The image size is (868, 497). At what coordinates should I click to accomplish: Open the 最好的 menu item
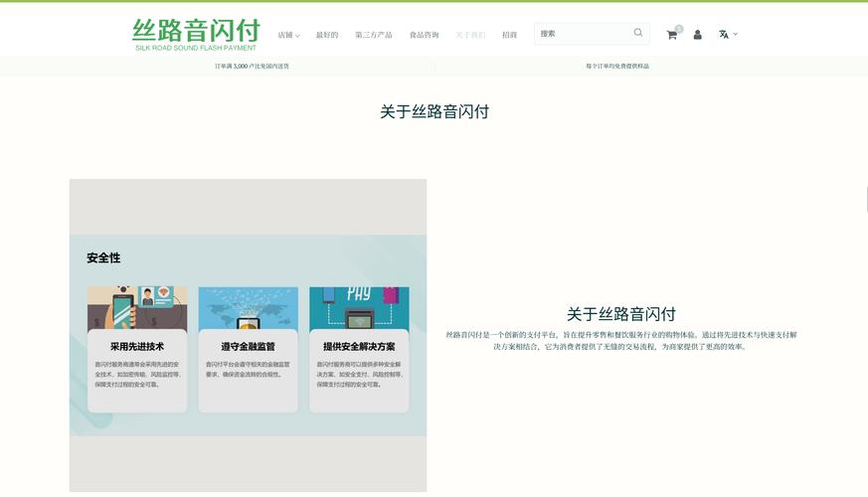click(x=326, y=35)
